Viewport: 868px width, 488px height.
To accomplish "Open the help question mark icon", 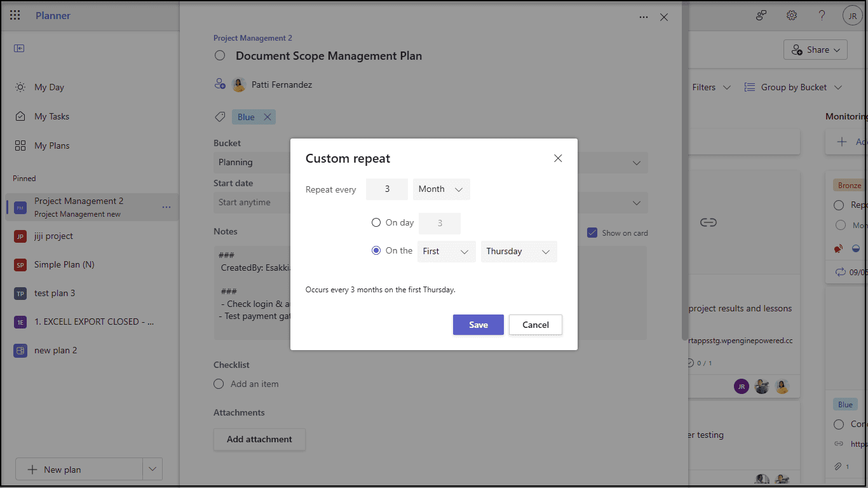I will [x=822, y=15].
